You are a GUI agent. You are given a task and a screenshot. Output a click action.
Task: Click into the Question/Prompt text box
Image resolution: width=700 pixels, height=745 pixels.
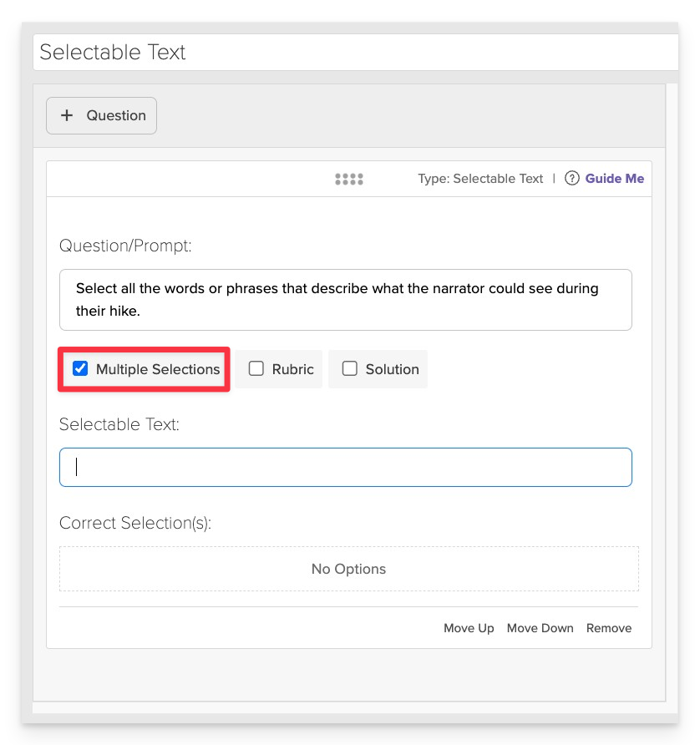[346, 300]
